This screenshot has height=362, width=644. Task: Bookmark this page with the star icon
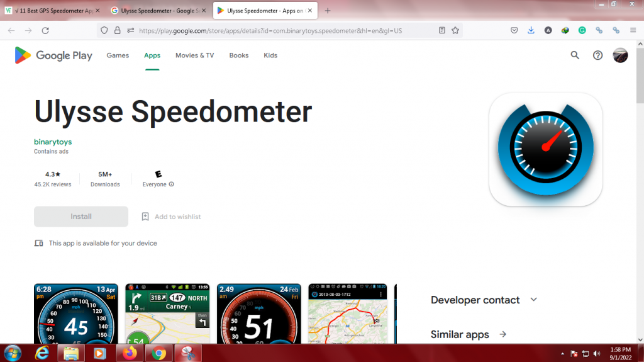pos(455,30)
